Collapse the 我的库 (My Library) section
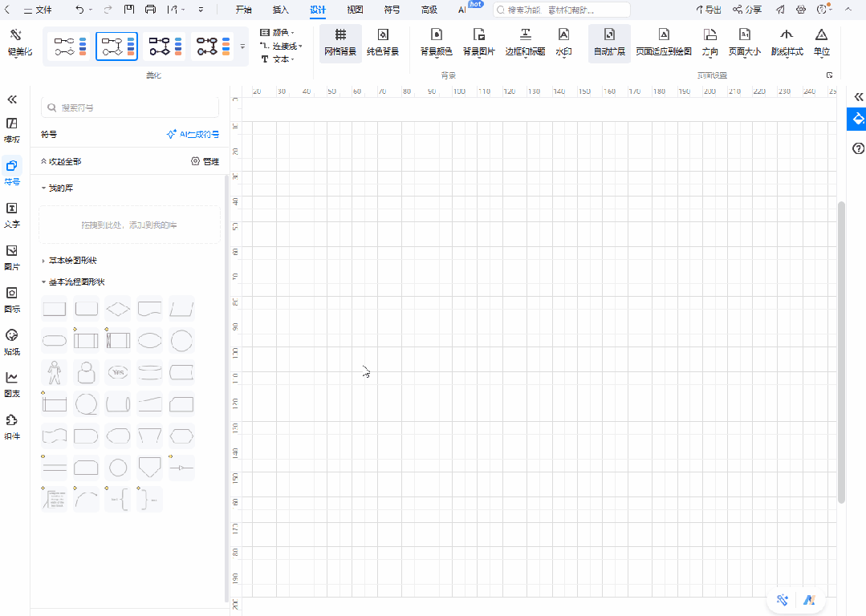The image size is (866, 616). (x=61, y=188)
